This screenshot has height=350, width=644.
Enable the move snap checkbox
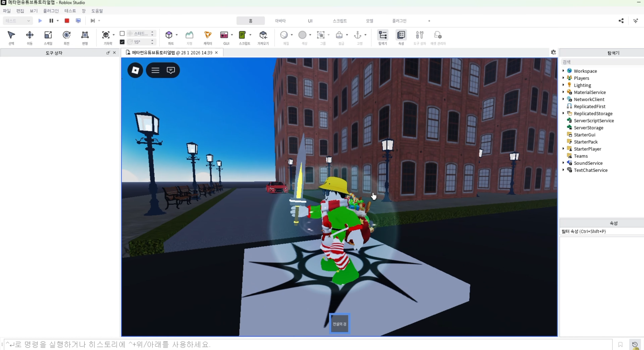(122, 33)
